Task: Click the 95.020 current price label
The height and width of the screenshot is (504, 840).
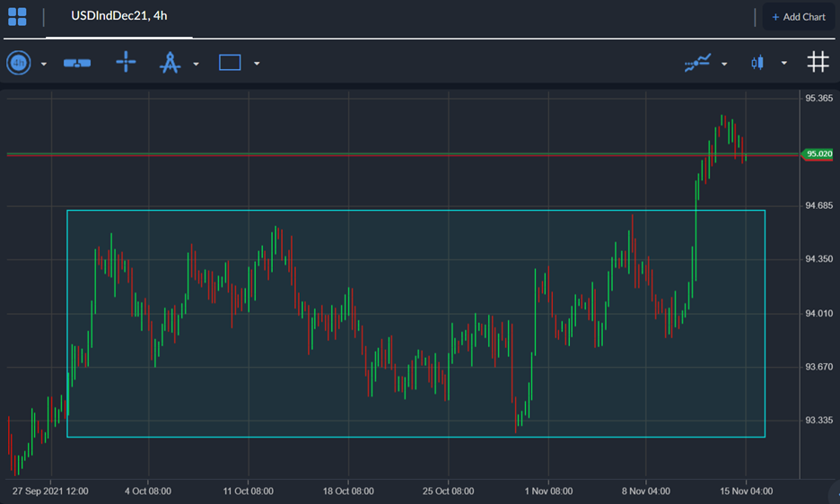Action: (818, 154)
